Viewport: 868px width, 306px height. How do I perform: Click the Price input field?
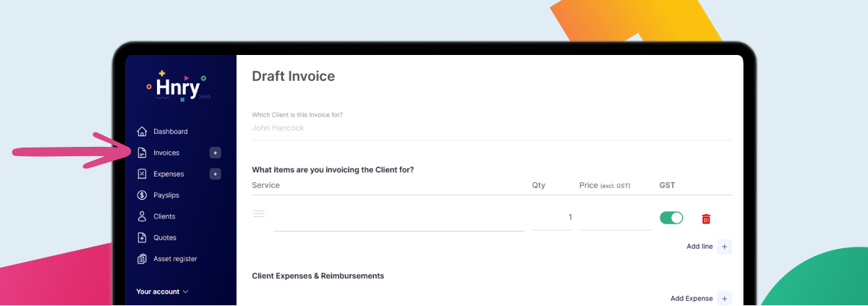click(616, 218)
